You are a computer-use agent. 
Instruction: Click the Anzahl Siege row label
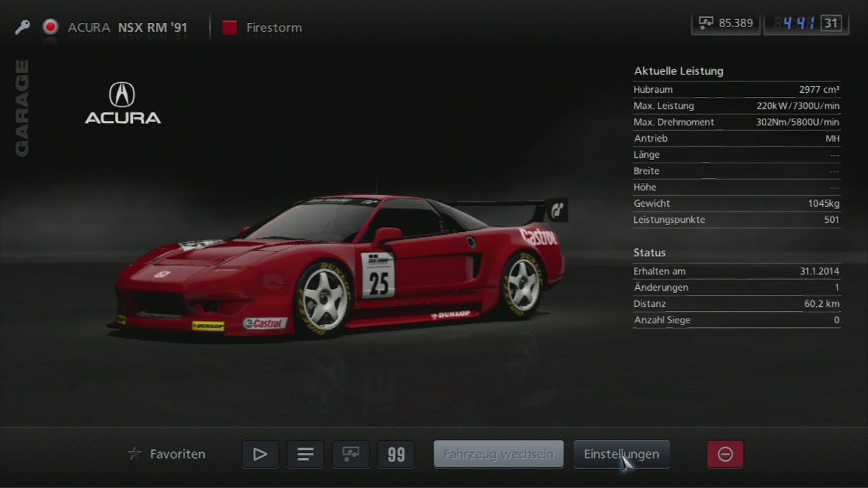coord(662,320)
